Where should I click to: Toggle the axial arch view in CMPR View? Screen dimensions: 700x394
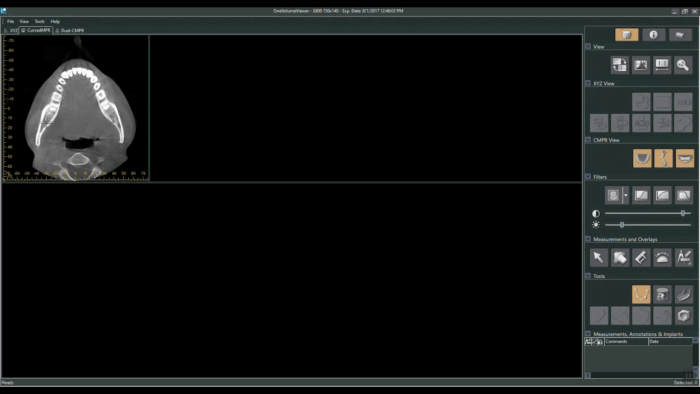[642, 158]
